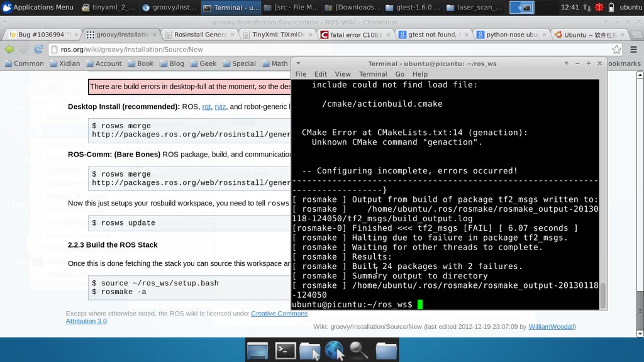The width and height of the screenshot is (644, 362).
Task: Open the Application Finder magnifier dock icon
Action: (x=359, y=351)
